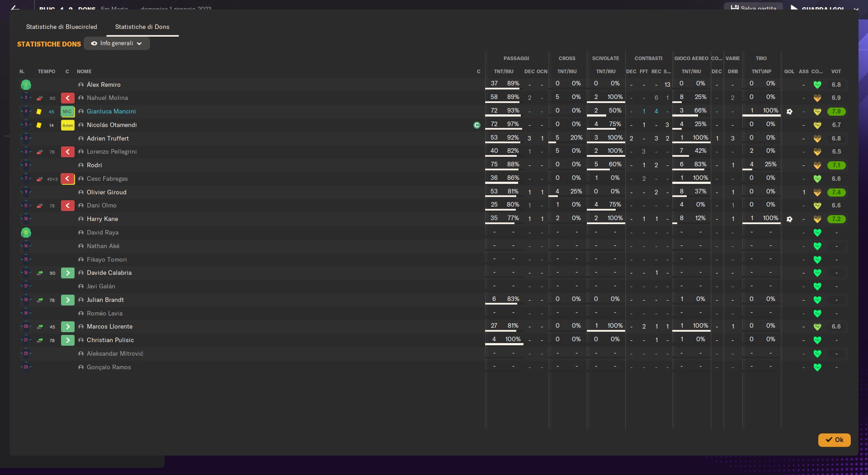Click Lorenzo Pellegrini's red substituted-off chevron badge
This screenshot has height=475, width=868.
click(x=67, y=152)
